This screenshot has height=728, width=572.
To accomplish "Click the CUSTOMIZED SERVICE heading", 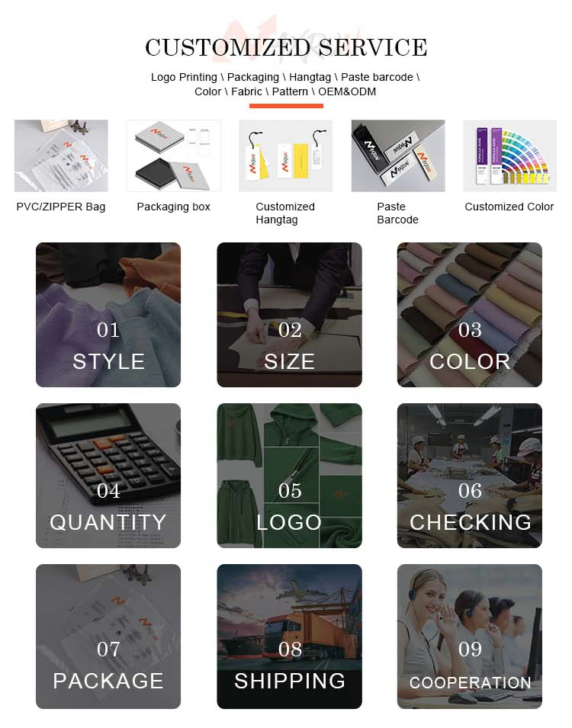I will [286, 47].
